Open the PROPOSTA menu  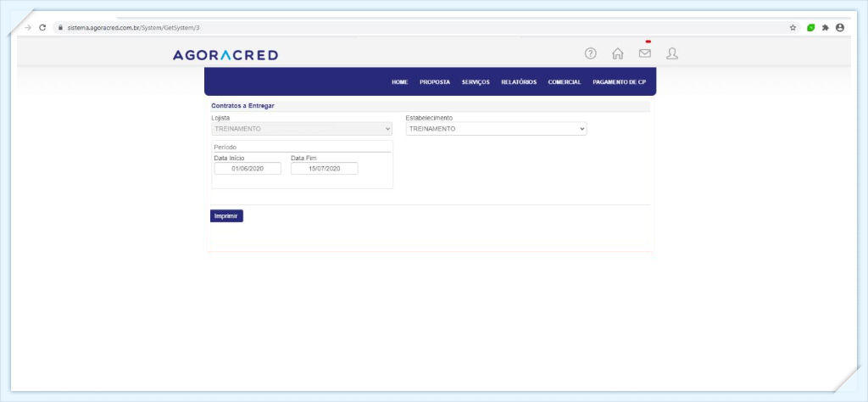pos(435,82)
